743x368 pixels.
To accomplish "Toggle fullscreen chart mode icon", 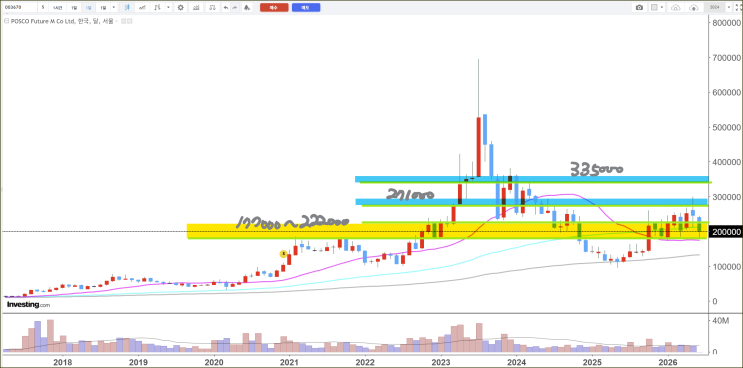I will point(738,8).
